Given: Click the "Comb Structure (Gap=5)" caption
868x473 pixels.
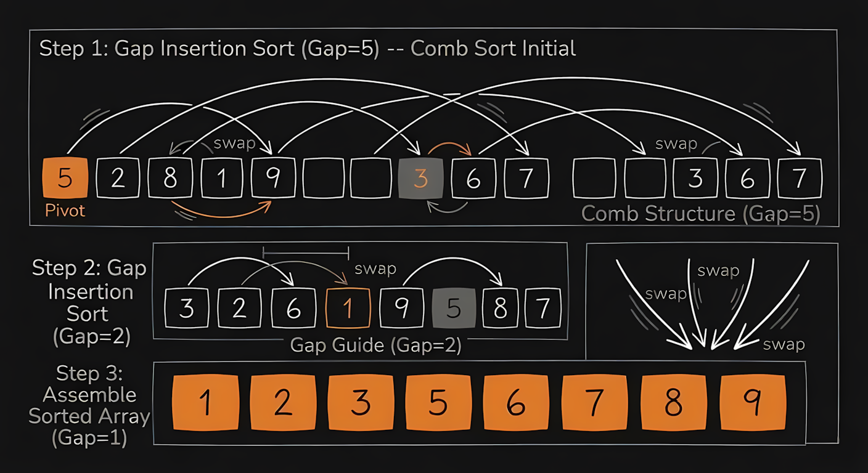Looking at the screenshot, I should pos(701,214).
